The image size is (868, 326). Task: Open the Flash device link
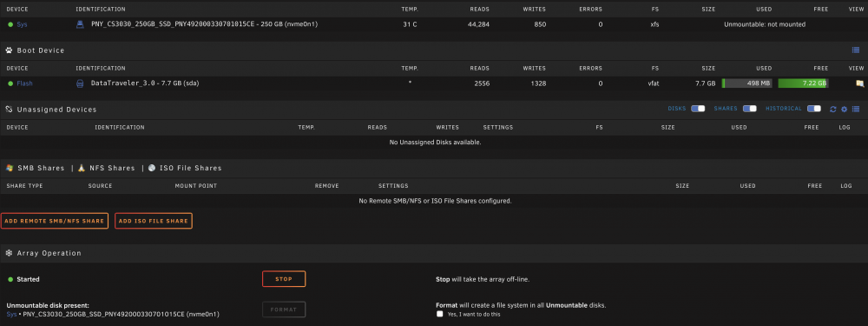coord(24,83)
